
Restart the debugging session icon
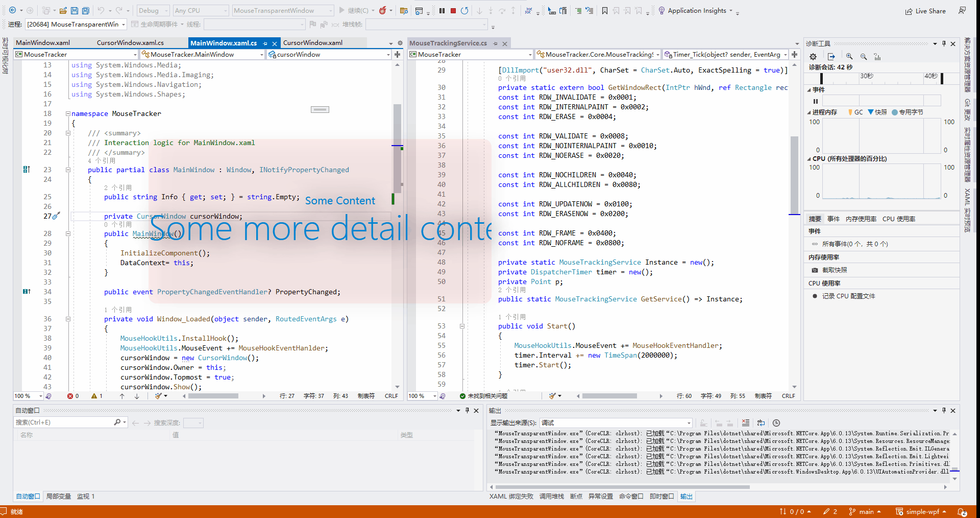pos(464,10)
